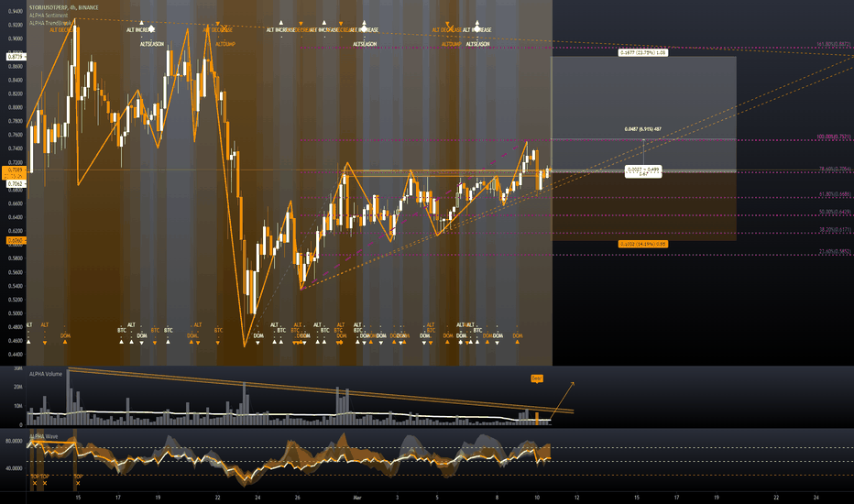Click the white 23.75% profit target label
Viewport: 854px width, 504px height.
pyautogui.click(x=643, y=53)
